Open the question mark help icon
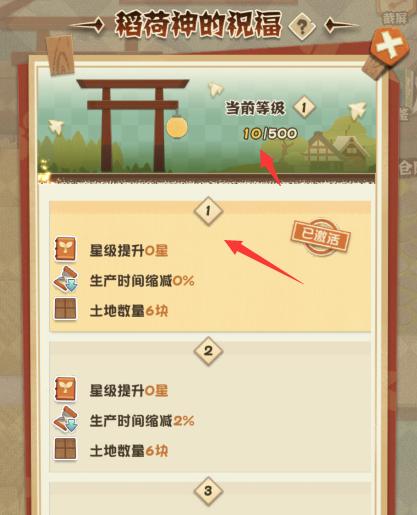 click(302, 26)
